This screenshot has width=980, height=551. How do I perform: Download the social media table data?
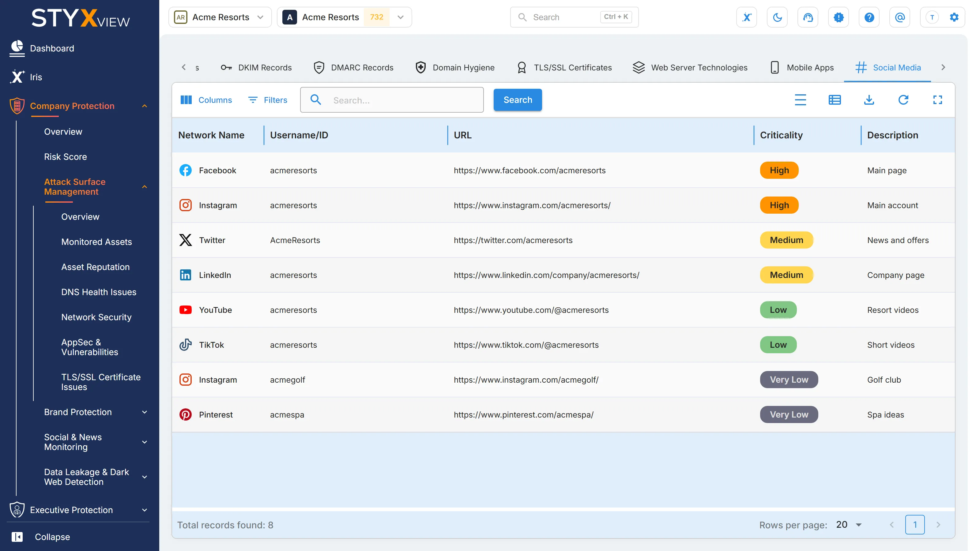[x=869, y=99]
